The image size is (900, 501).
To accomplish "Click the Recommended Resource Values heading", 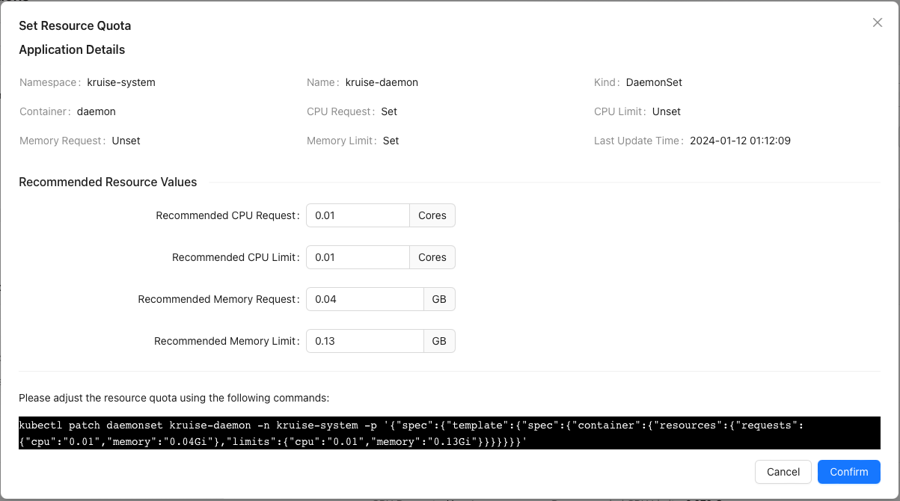I will click(x=108, y=182).
